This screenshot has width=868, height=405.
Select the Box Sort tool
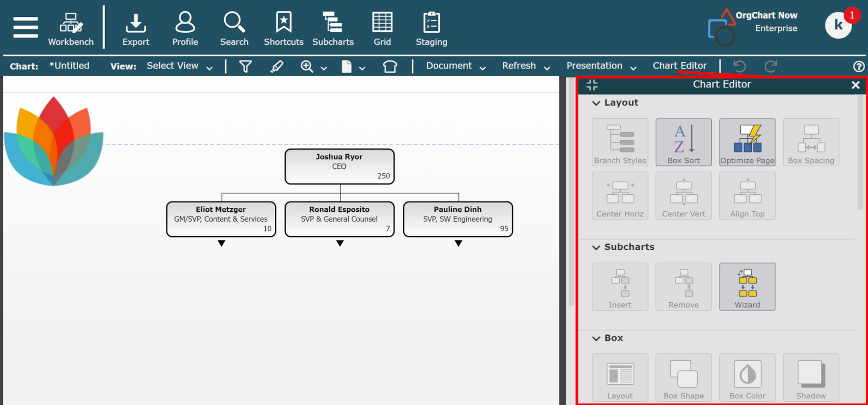[684, 142]
